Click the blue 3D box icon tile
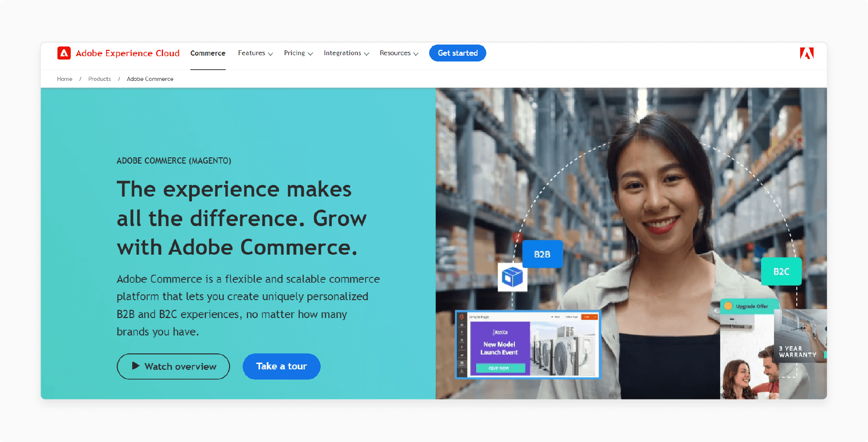 [512, 277]
